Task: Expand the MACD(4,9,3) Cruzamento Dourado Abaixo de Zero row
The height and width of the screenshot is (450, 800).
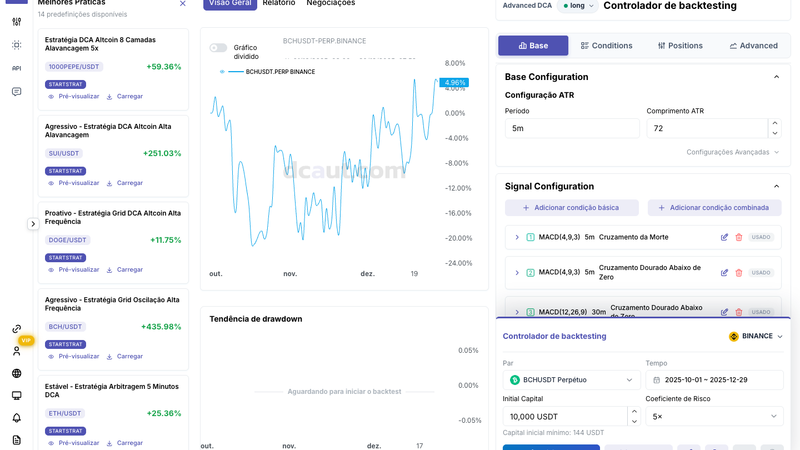Action: coord(517,272)
